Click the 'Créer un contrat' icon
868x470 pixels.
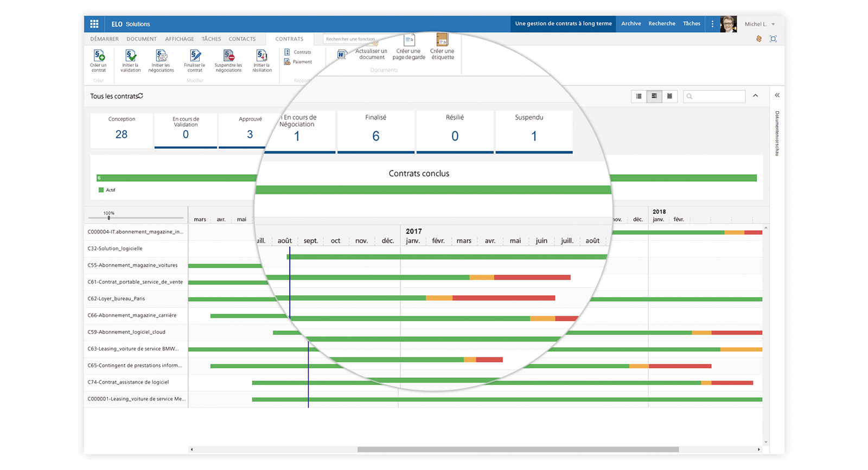99,56
